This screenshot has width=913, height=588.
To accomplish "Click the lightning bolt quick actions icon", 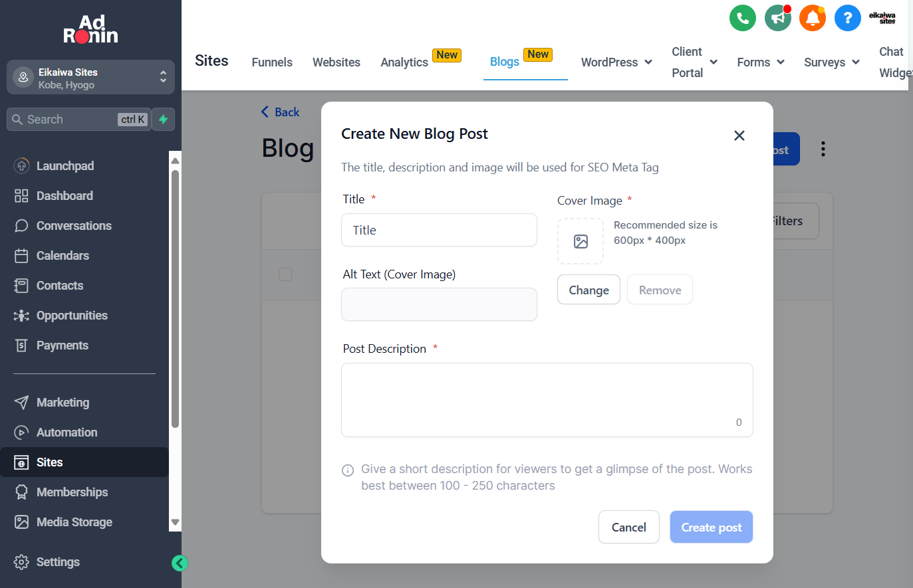I will pyautogui.click(x=164, y=120).
